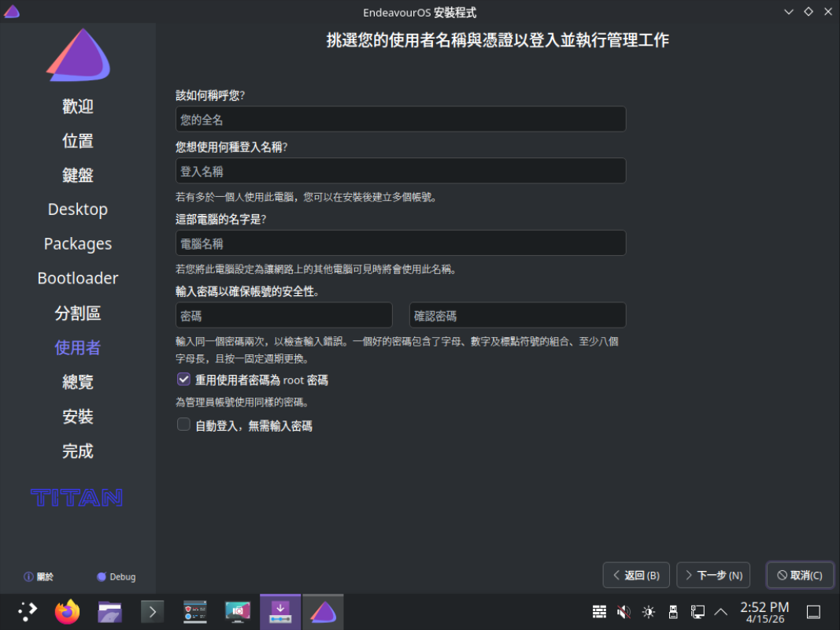The image size is (840, 630).
Task: Focus the 確認密碼 confirm password field
Action: click(x=517, y=316)
